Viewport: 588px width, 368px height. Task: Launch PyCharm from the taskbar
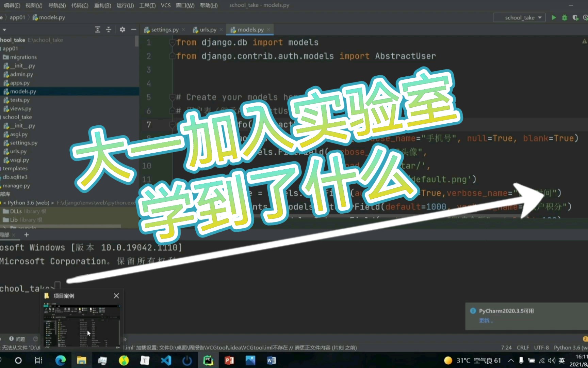[208, 360]
